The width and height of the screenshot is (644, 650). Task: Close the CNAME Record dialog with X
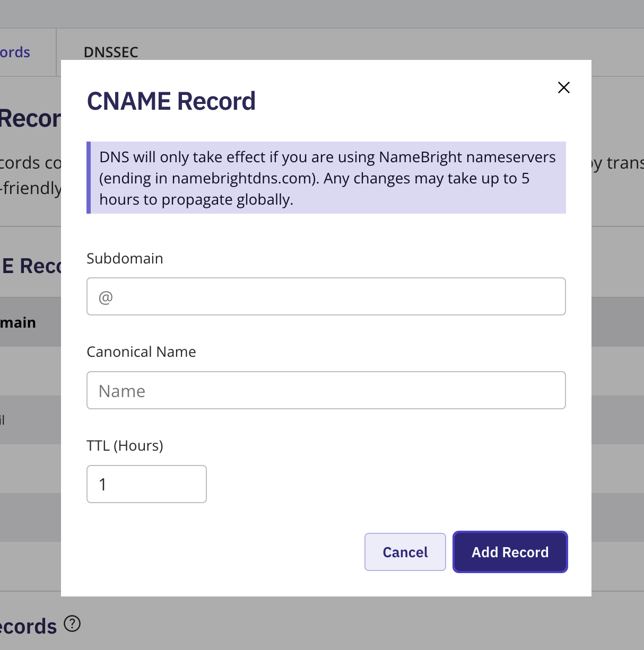coord(564,87)
